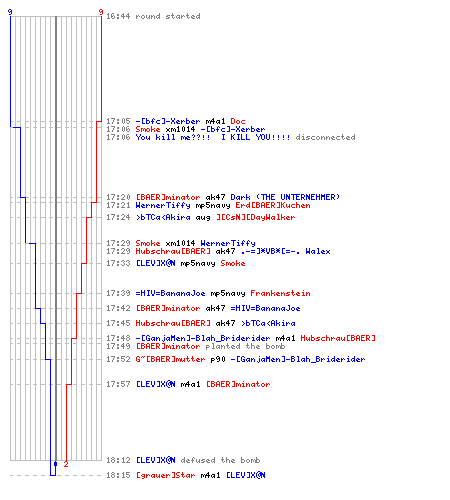Click the 16:44 round started entry
The width and height of the screenshot is (450, 500).
153,16
